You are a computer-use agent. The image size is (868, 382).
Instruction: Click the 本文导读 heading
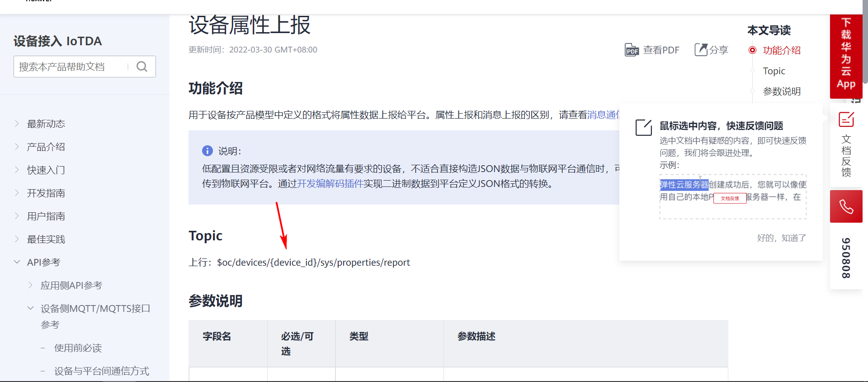click(769, 30)
